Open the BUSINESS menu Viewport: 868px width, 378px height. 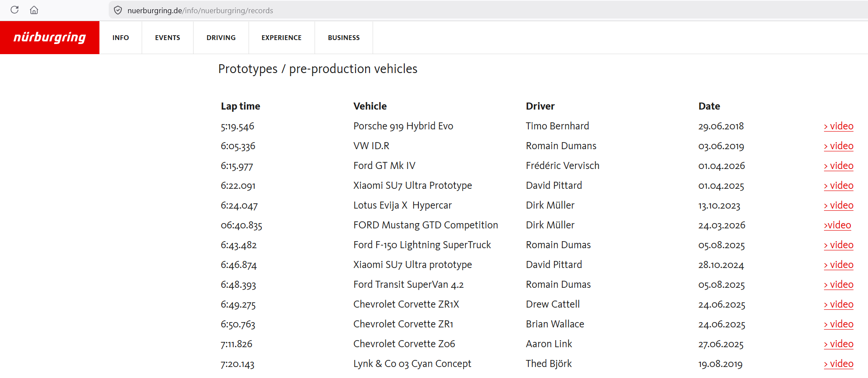tap(344, 38)
